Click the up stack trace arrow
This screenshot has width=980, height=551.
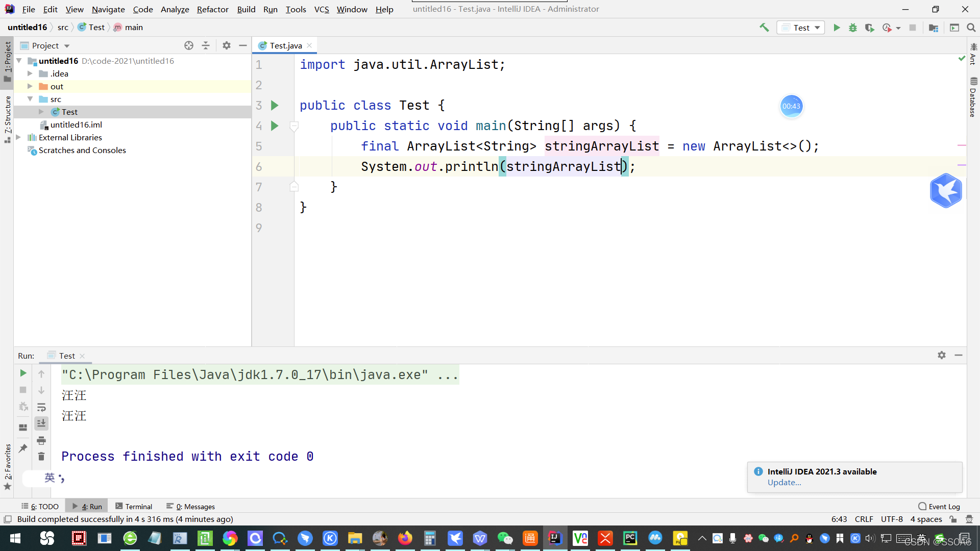pos(41,374)
